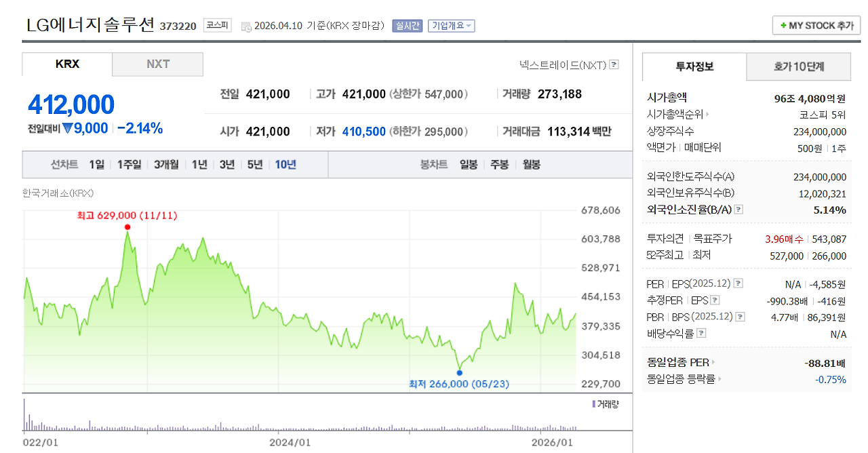Click the volume bars at the chart bottom
The width and height of the screenshot is (868, 453).
tap(300, 415)
